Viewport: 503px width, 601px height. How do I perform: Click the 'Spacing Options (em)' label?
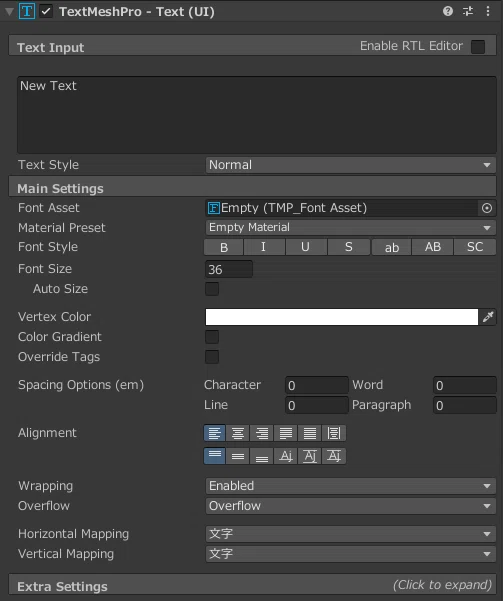point(81,385)
